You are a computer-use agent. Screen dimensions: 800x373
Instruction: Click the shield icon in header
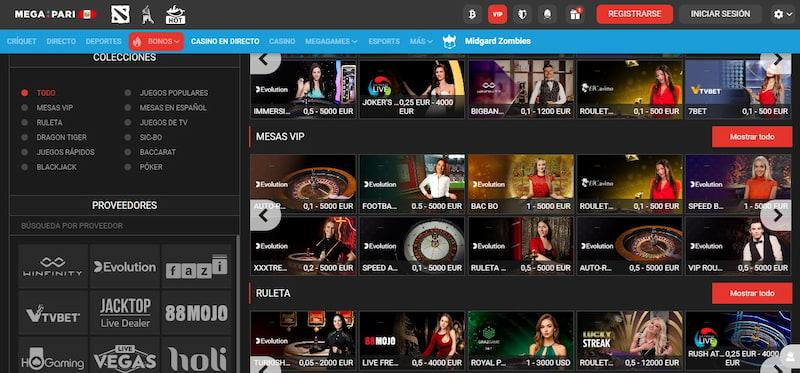click(x=522, y=14)
